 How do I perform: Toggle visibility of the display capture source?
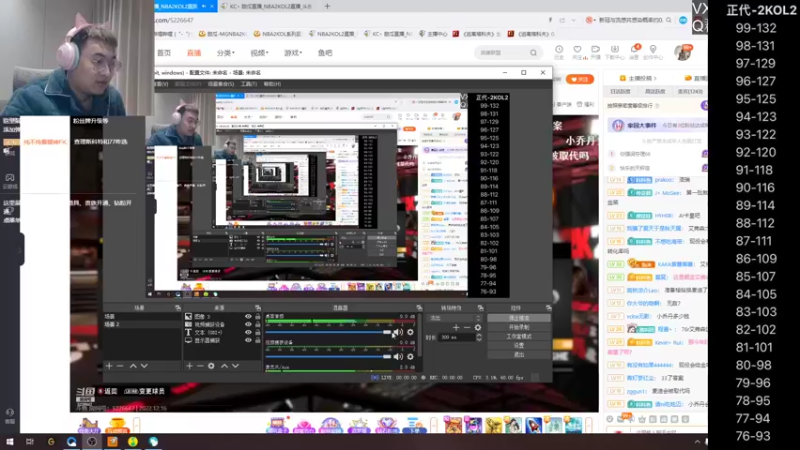tap(248, 340)
